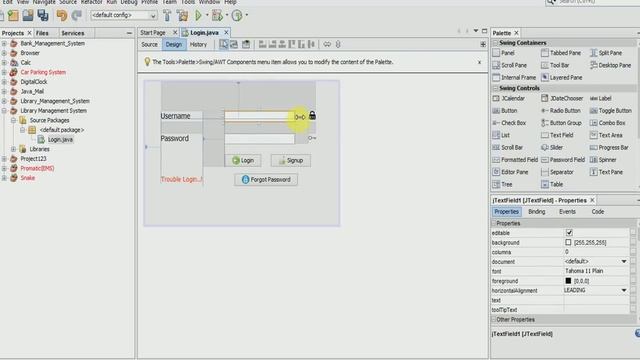Viewport: 640px width, 360px height.
Task: Collapse the Source Packages node
Action: pyautogui.click(x=13, y=120)
